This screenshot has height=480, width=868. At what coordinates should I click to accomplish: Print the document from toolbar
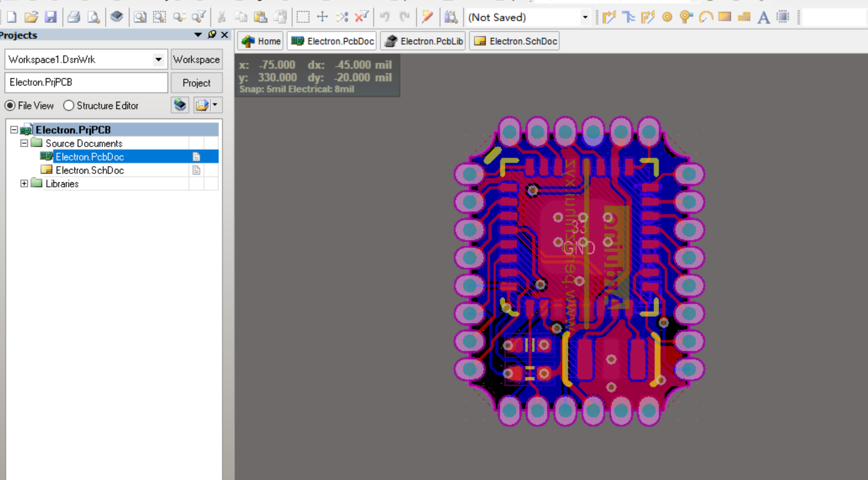[x=74, y=17]
